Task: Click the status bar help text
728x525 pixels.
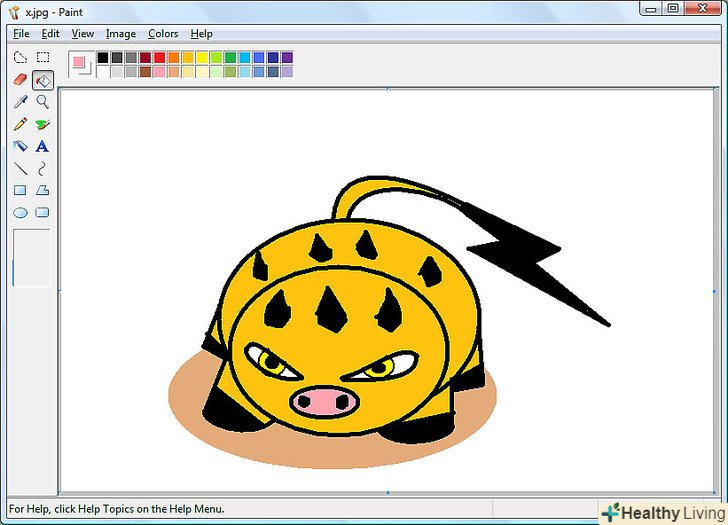Action: pos(117,509)
